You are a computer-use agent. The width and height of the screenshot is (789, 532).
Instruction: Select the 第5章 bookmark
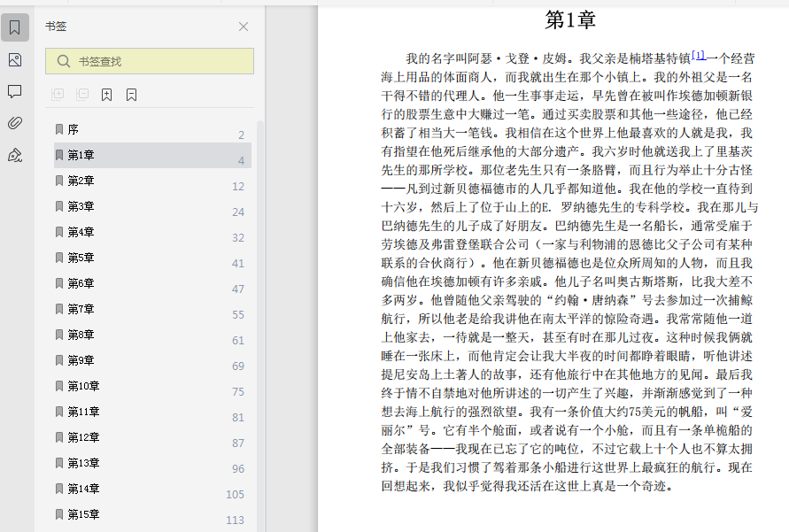pos(152,258)
